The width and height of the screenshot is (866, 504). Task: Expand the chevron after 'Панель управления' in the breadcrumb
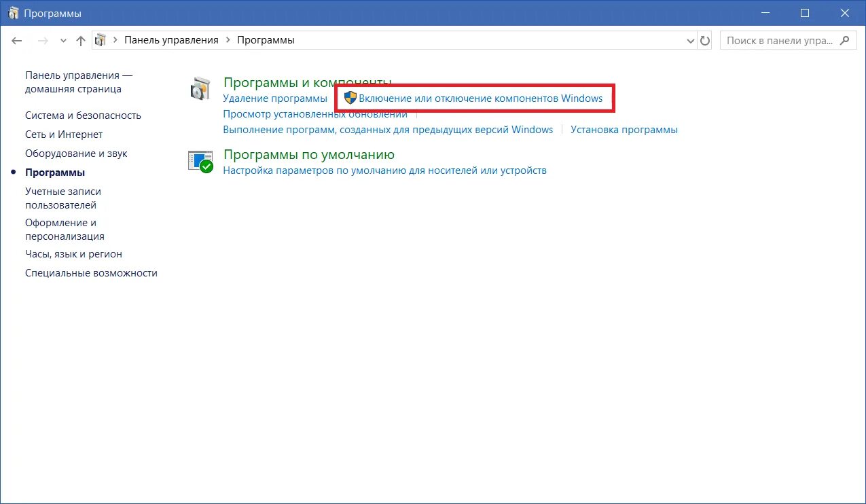coord(228,40)
